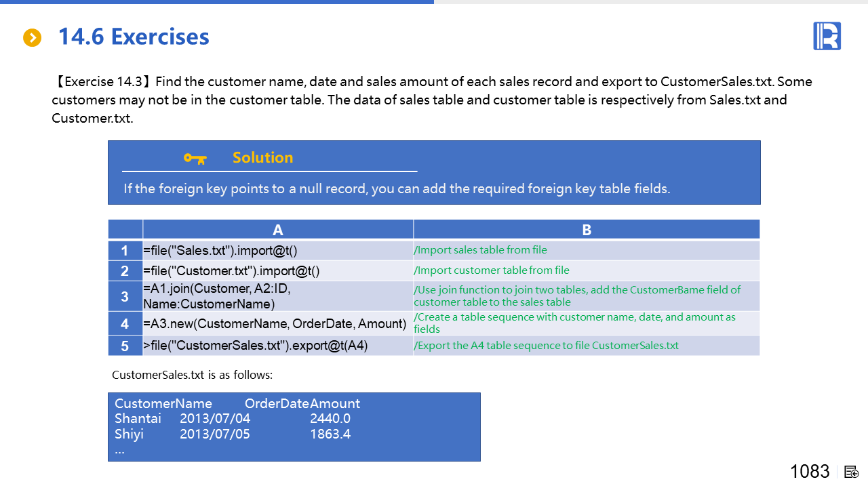
Task: Select the column A header
Action: tap(278, 230)
